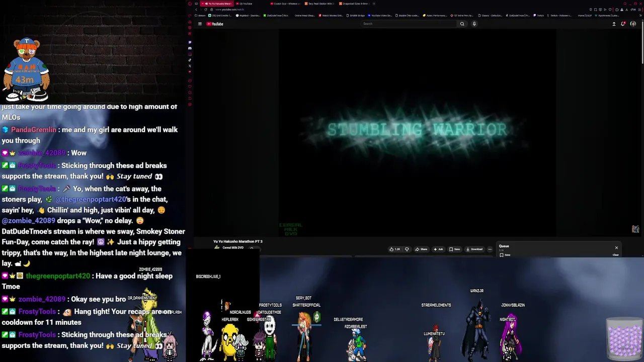Expand the bookmarks overflow chevron
644x362 pixels.
pyautogui.click(x=640, y=16)
